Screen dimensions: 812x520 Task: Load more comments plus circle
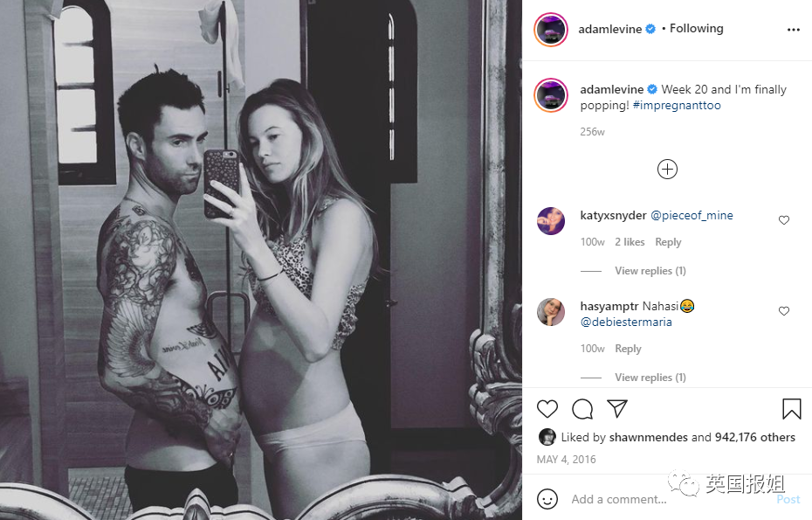[x=667, y=169]
